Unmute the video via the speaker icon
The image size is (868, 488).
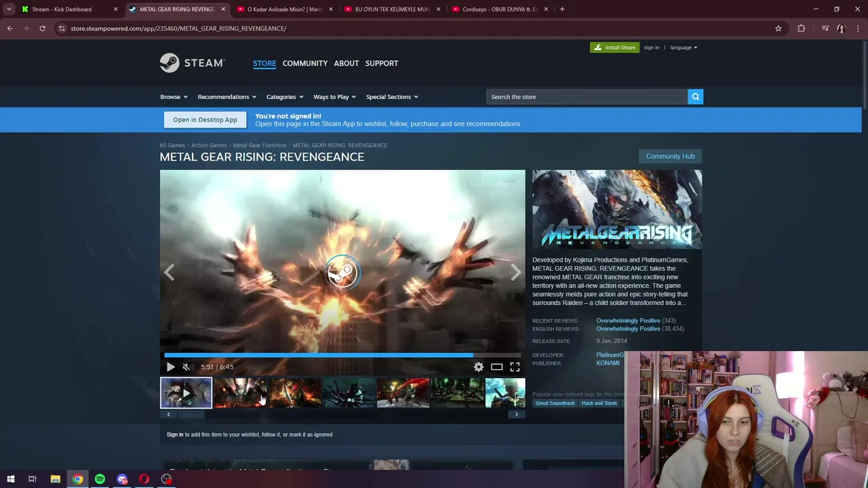[x=187, y=367]
